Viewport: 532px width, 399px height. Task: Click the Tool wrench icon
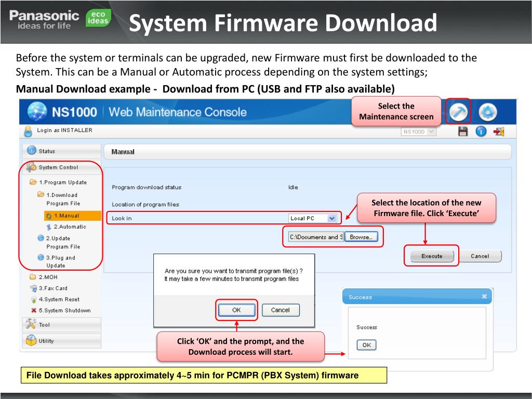click(x=31, y=324)
